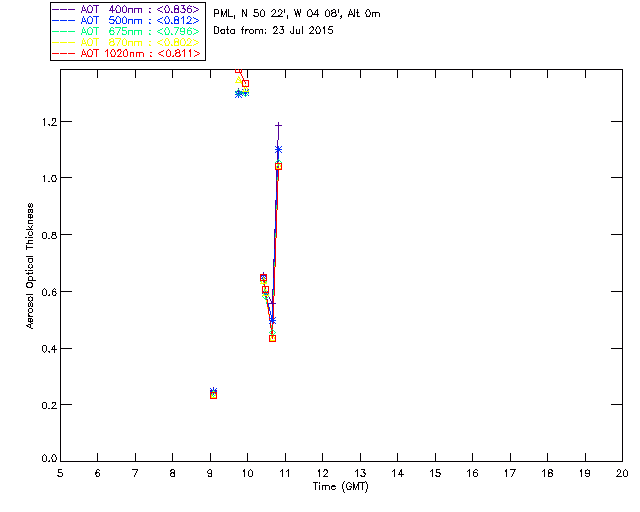
Task: Click the red square marker near 1.33 AOT
Action: pyautogui.click(x=245, y=83)
